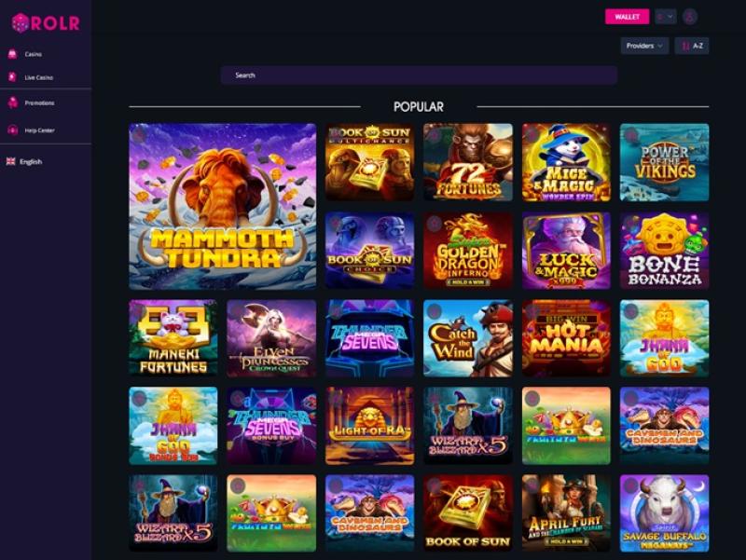Open the currency selector next to Wallet
Viewport: 746px width, 560px height.
coord(665,17)
